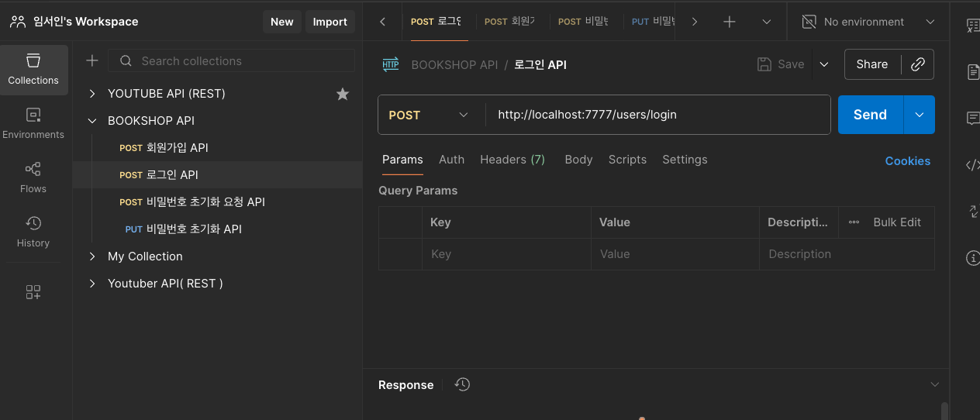Open the comments icon in right sidebar
Screen dimensions: 980x420
[x=973, y=118]
